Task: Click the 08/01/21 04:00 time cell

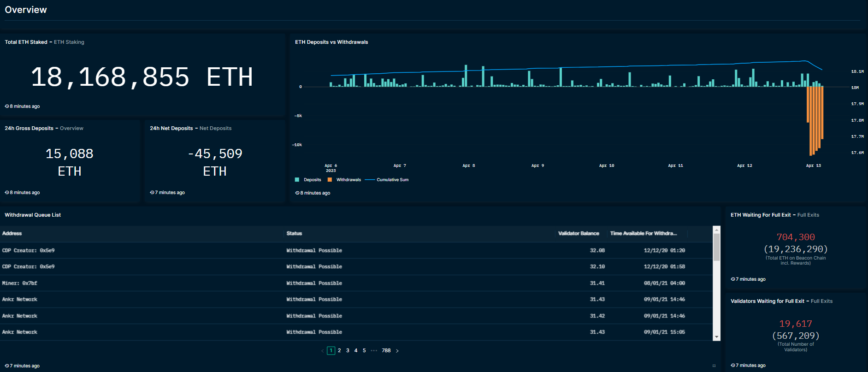Action: [x=664, y=283]
